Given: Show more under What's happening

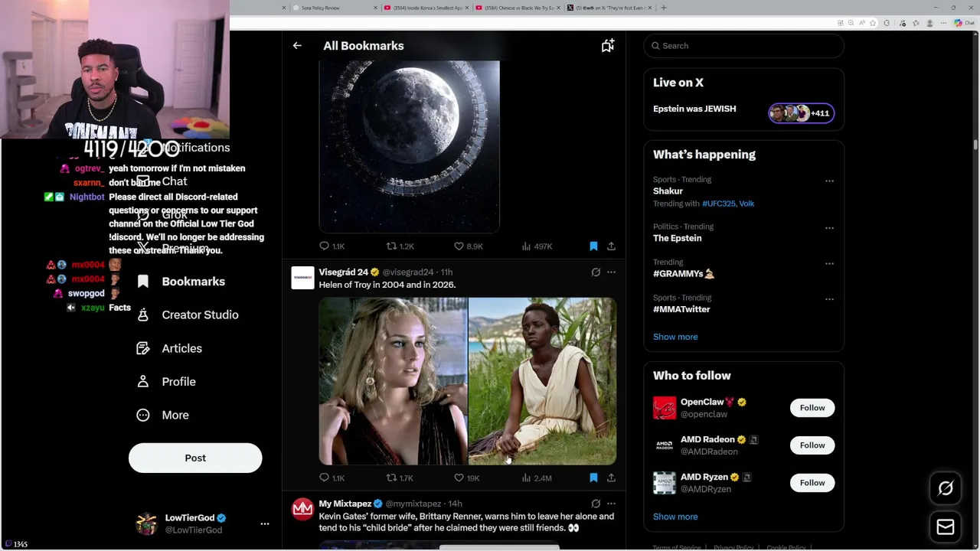Looking at the screenshot, I should [x=675, y=337].
